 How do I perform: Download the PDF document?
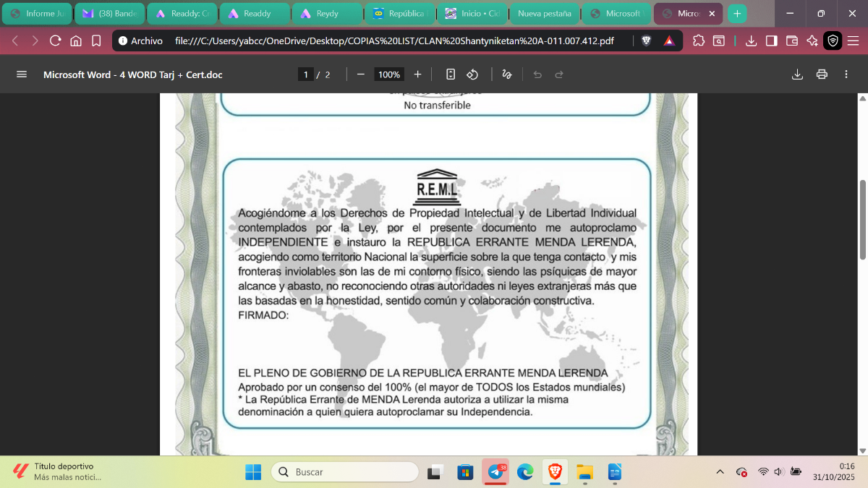coord(798,74)
